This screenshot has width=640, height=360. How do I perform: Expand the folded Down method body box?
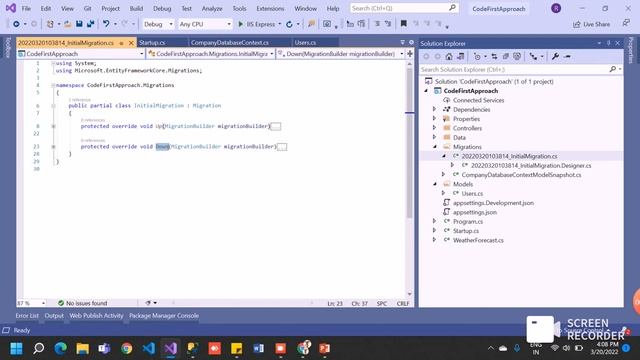pyautogui.click(x=282, y=147)
